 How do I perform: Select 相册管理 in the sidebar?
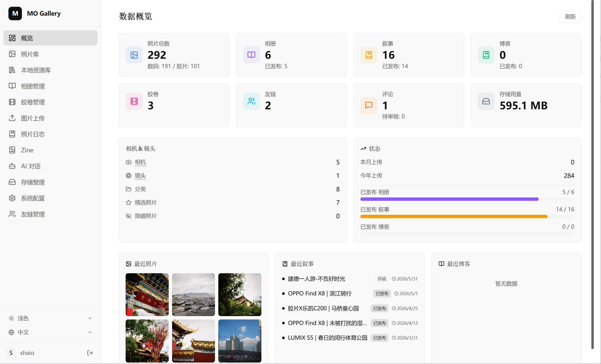point(50,86)
